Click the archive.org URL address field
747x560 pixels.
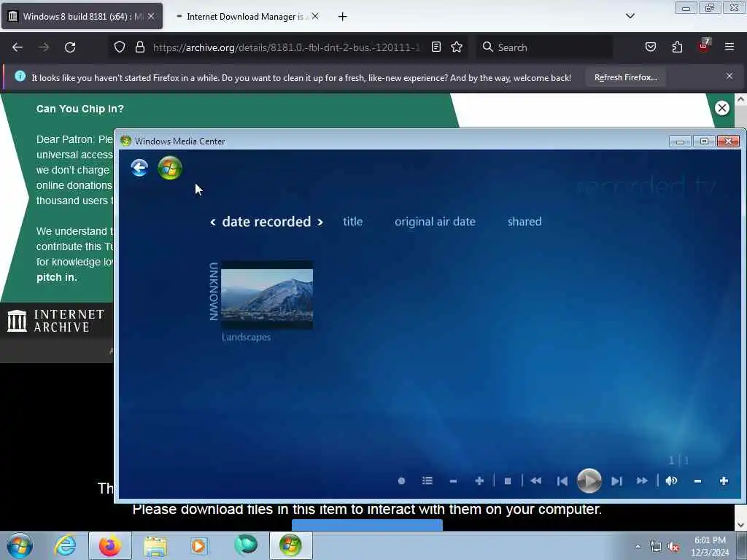coord(286,47)
